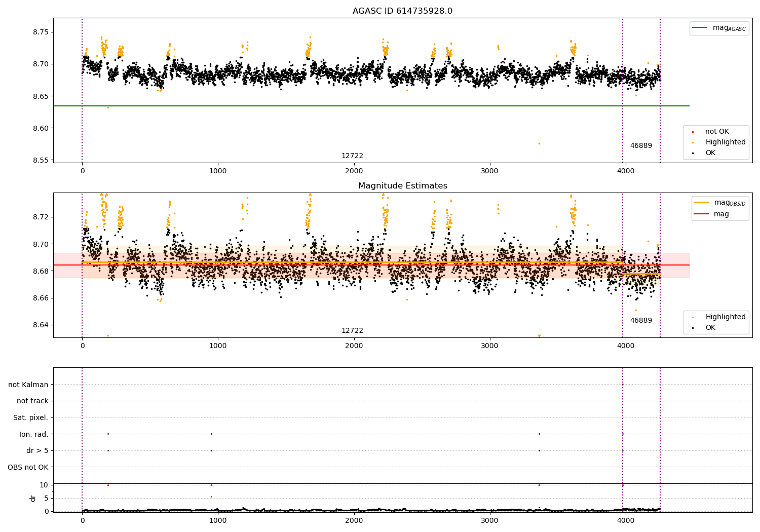
Task: Click 'OK' legend entry in Magnitude Estimates plot
Action: [710, 328]
